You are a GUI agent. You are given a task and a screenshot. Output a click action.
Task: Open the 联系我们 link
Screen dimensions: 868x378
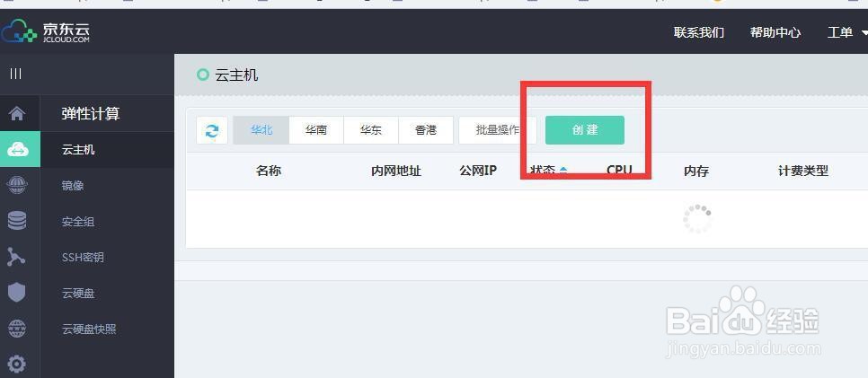(698, 32)
